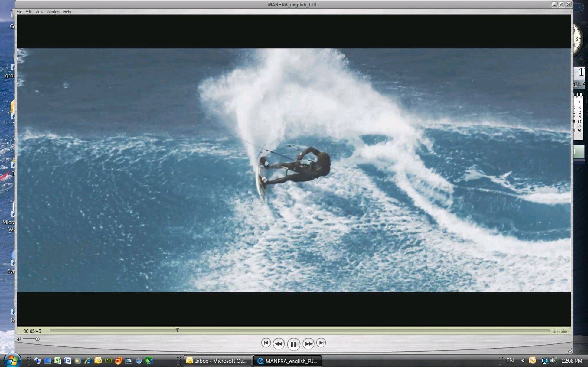
Task: Click the system tray volume icon
Action: pos(554,361)
